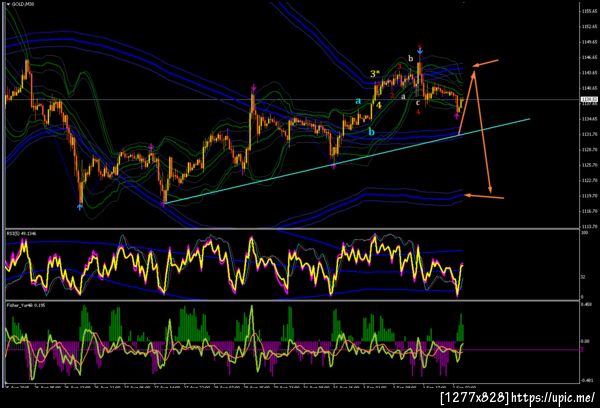Click the 1131.70 price axis label

pos(590,134)
